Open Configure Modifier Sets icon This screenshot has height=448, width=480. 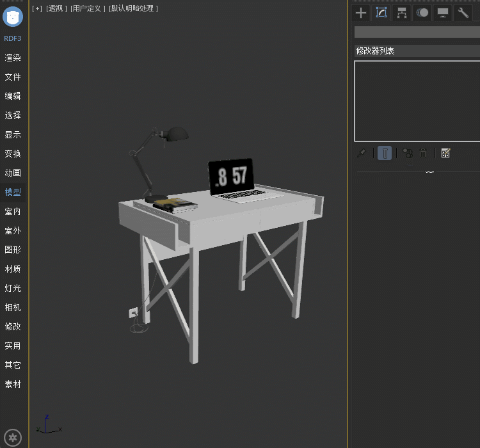446,153
